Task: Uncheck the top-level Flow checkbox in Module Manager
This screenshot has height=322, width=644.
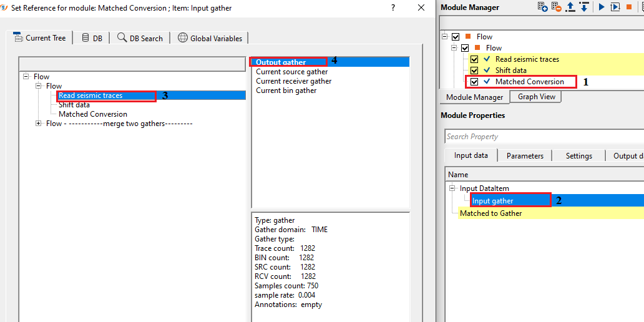Action: [x=456, y=37]
